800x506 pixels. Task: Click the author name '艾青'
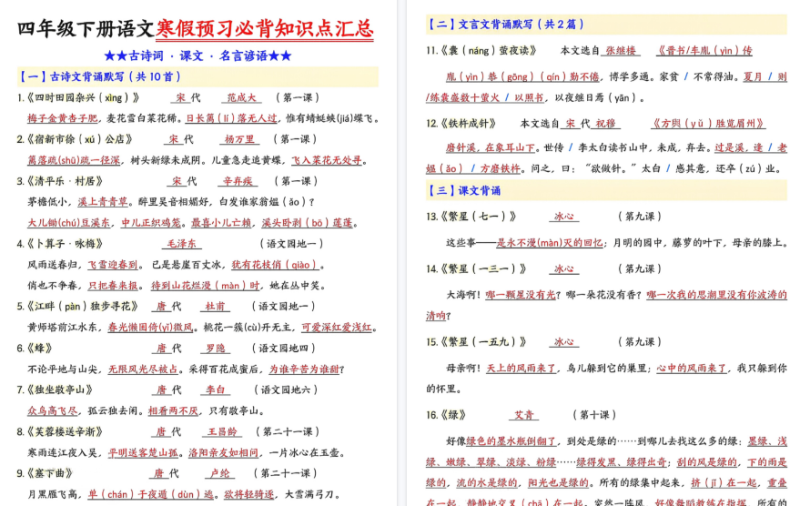pyautogui.click(x=524, y=415)
